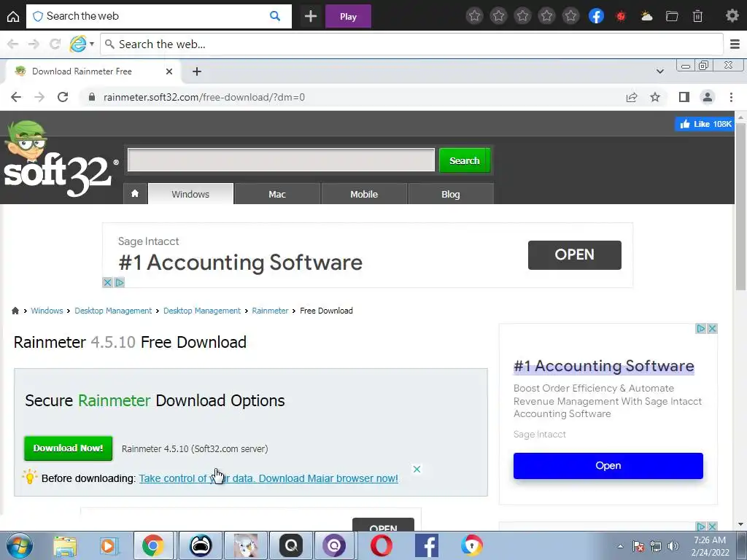Open the Chrome profile icon

[708, 97]
